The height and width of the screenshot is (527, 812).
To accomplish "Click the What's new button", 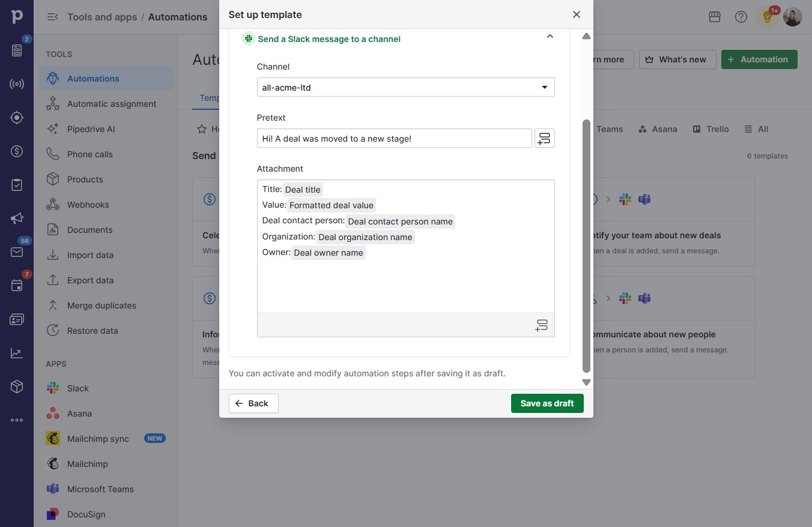I will 677,59.
